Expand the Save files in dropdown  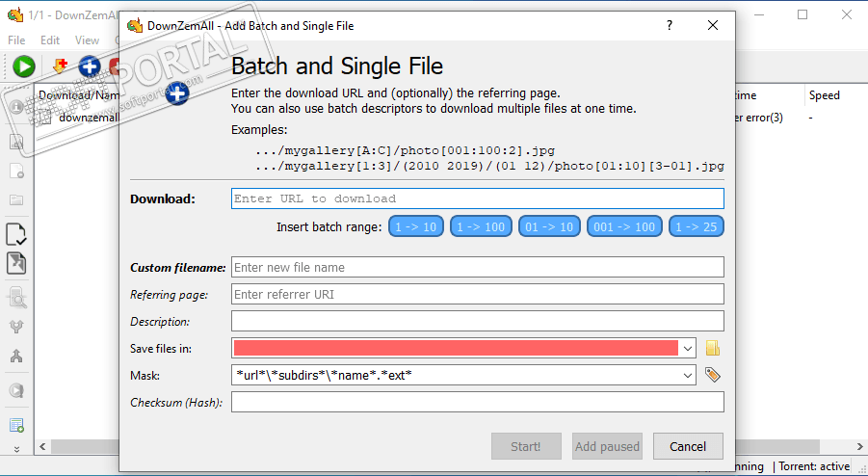(x=688, y=348)
